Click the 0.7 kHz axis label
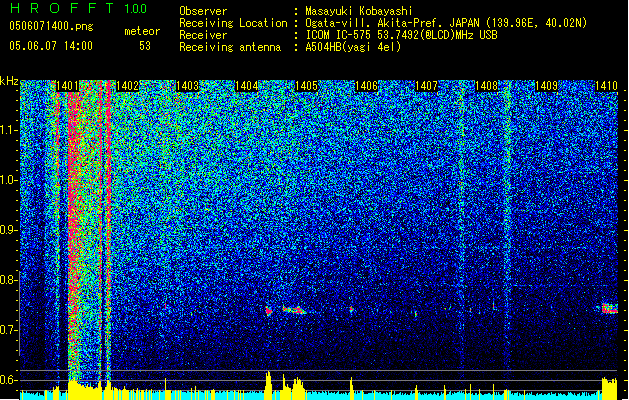629x400 pixels. point(9,330)
